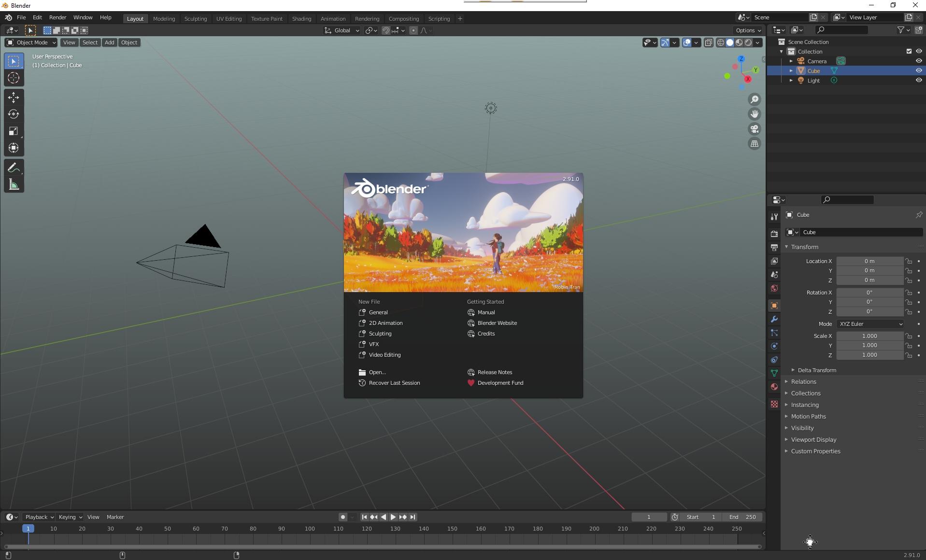
Task: Expand the Viewport Display panel
Action: (x=813, y=440)
